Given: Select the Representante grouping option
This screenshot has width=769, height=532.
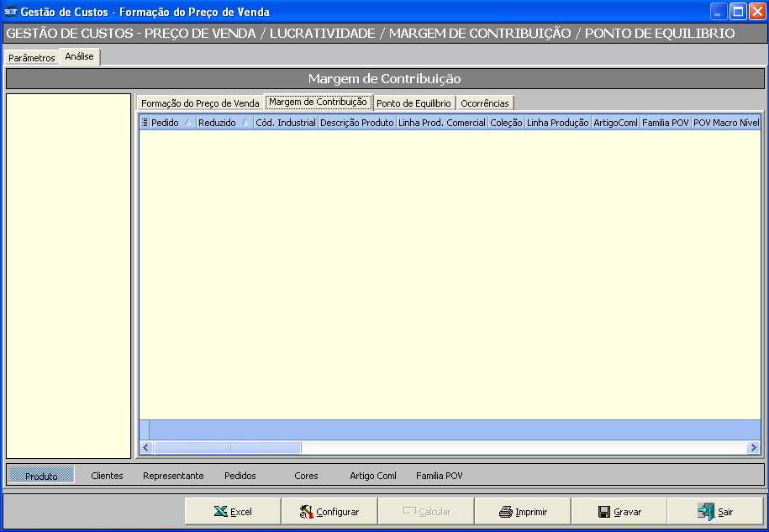Looking at the screenshot, I should pyautogui.click(x=173, y=476).
